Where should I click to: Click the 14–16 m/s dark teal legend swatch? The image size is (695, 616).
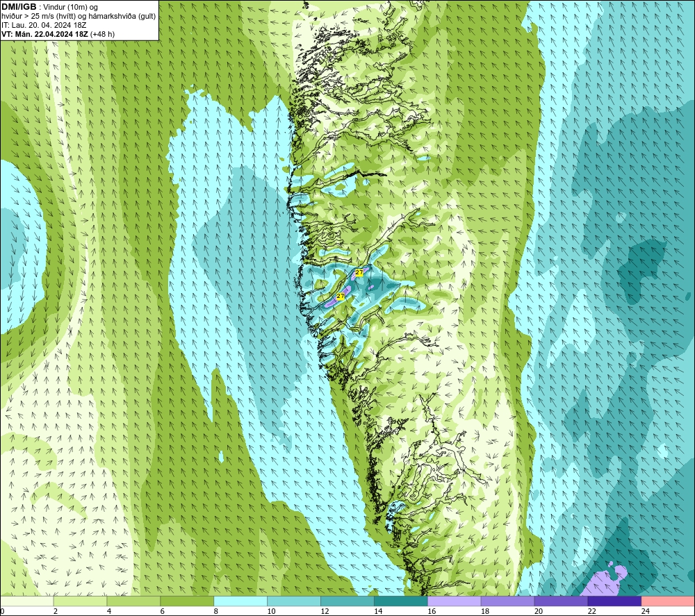(x=401, y=601)
